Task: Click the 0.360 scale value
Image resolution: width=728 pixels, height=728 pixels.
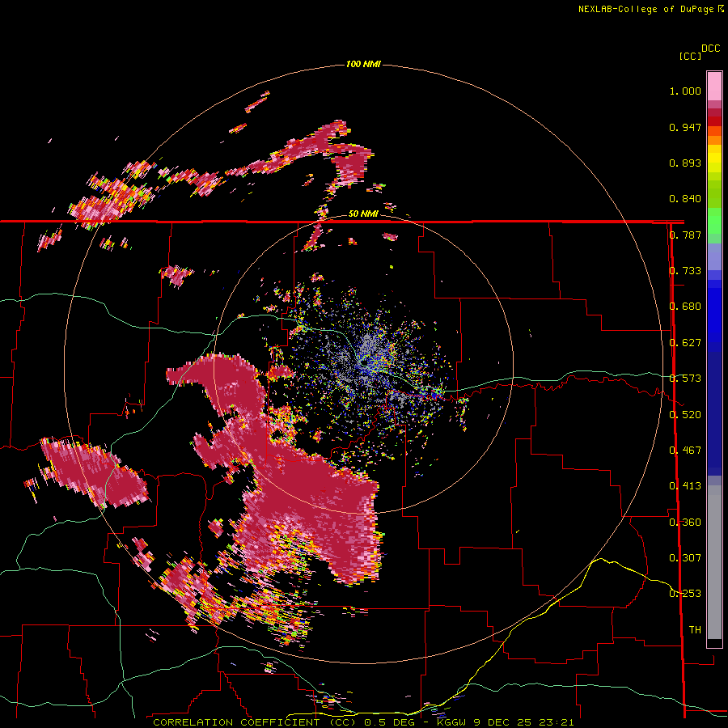Action: pyautogui.click(x=685, y=523)
